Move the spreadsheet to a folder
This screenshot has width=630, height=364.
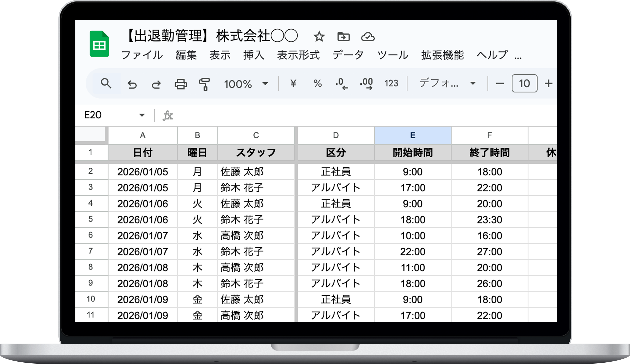[344, 37]
